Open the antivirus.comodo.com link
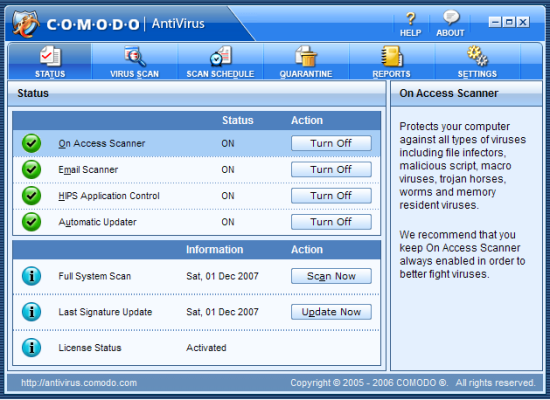 pyautogui.click(x=79, y=383)
